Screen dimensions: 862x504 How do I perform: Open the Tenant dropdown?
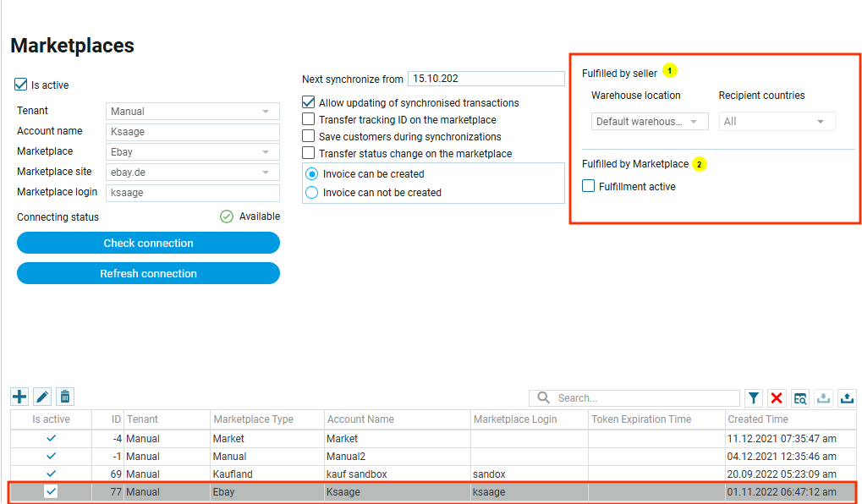[193, 112]
